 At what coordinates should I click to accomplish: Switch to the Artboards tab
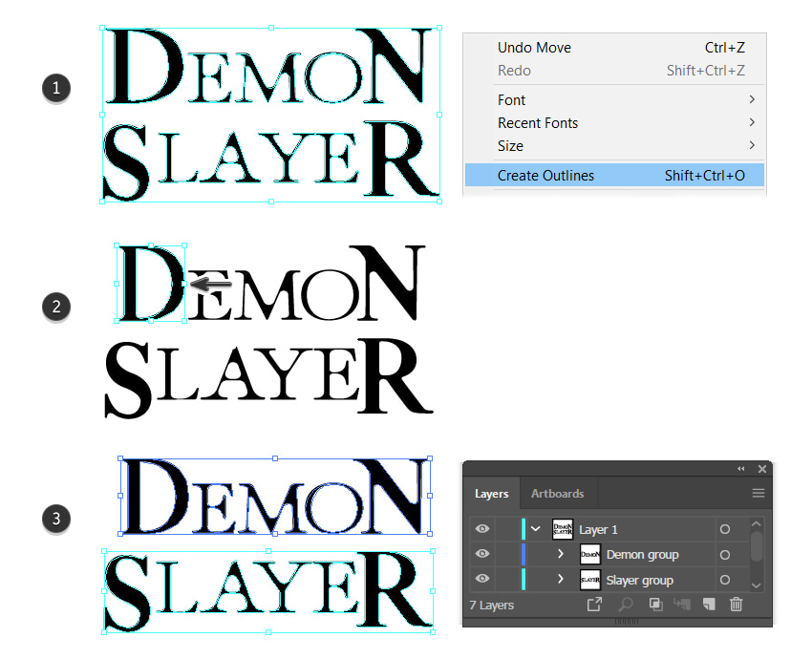[x=557, y=494]
